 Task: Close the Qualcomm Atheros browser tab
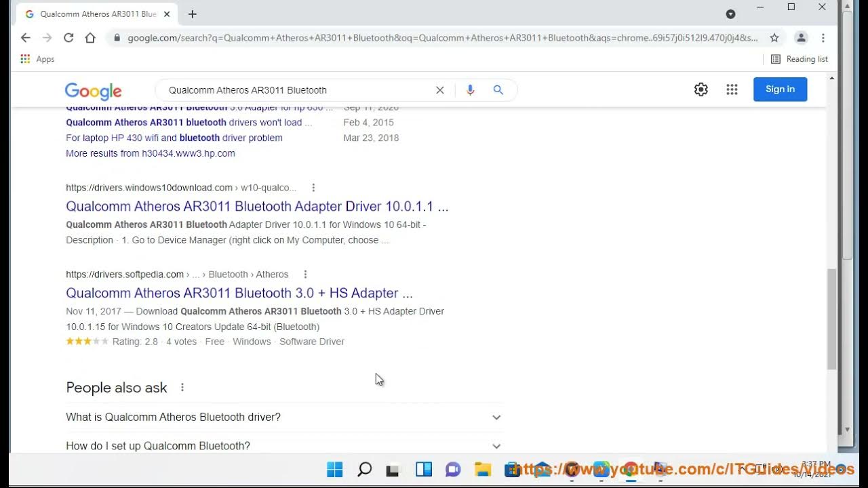(167, 14)
